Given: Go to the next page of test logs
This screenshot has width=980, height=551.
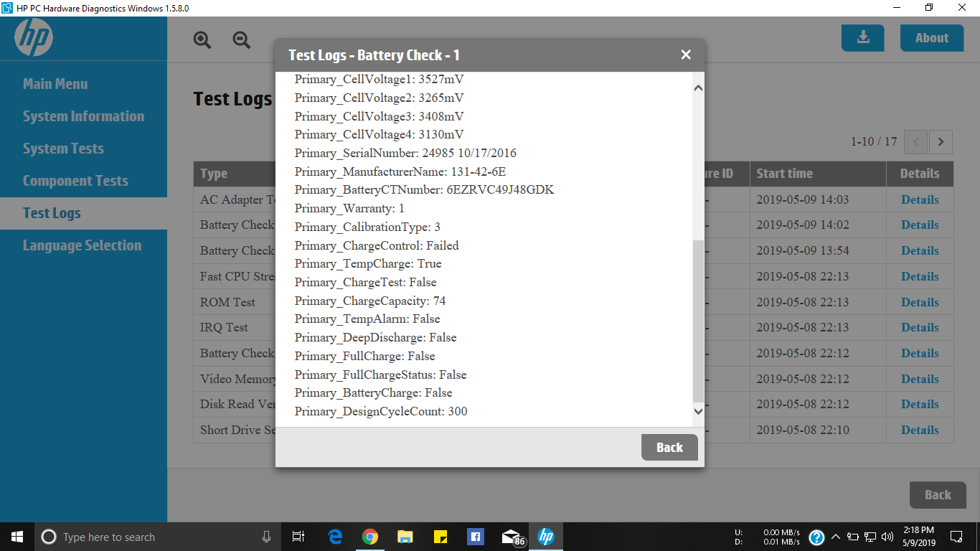Looking at the screenshot, I should pyautogui.click(x=941, y=142).
